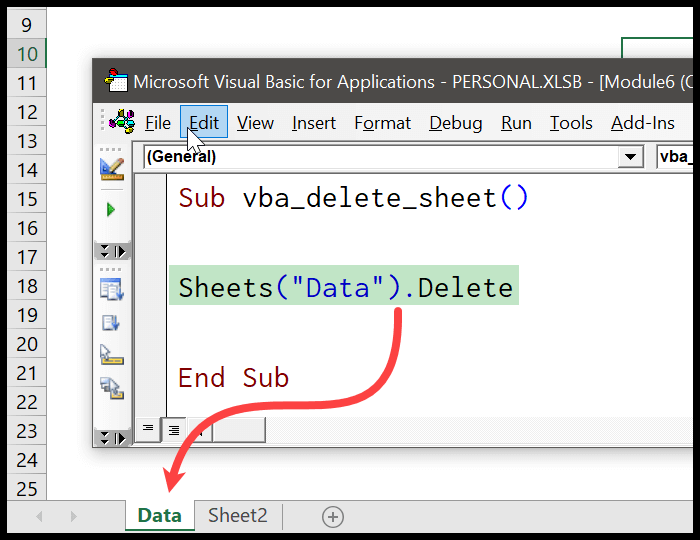The width and height of the screenshot is (700, 540).
Task: Click the third icon in lower left toolbar
Action: click(x=111, y=356)
